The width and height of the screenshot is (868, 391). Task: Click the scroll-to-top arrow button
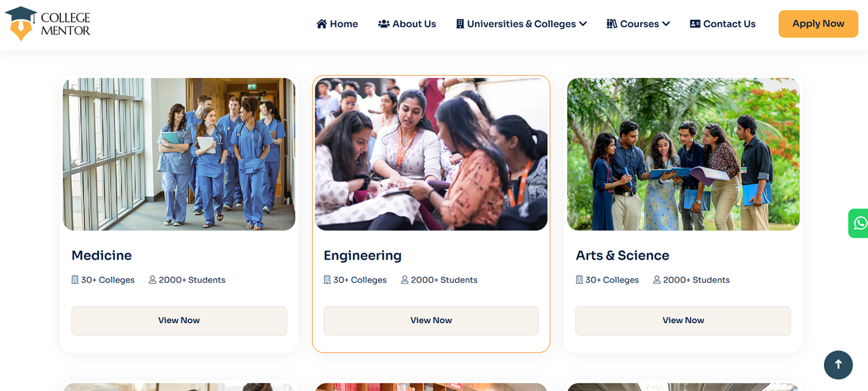[x=838, y=365]
